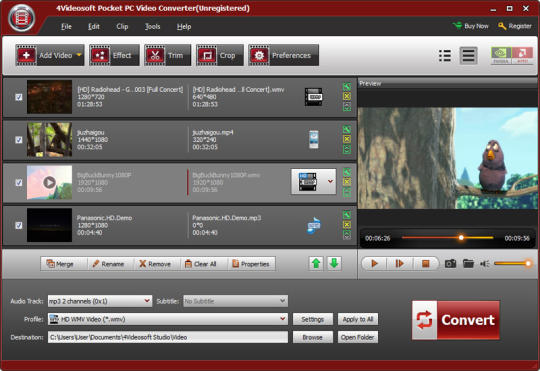The width and height of the screenshot is (540, 371).
Task: Click the preview playback progress slider
Action: pos(447,238)
